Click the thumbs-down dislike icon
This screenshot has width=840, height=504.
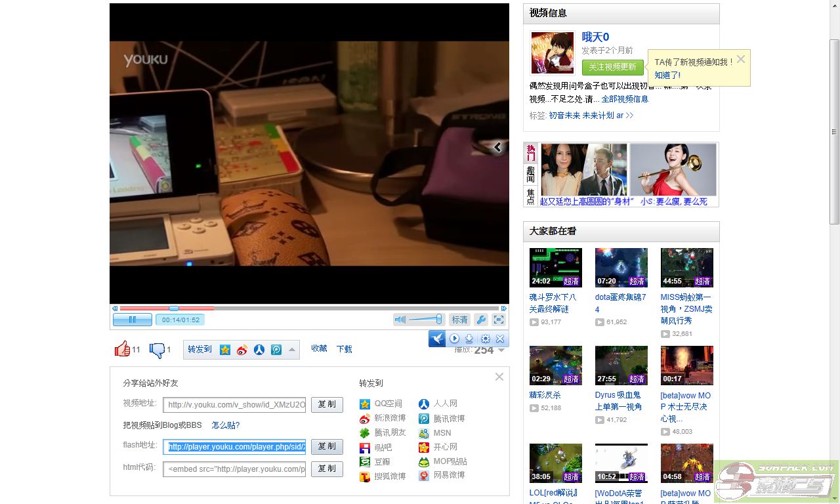(x=157, y=350)
